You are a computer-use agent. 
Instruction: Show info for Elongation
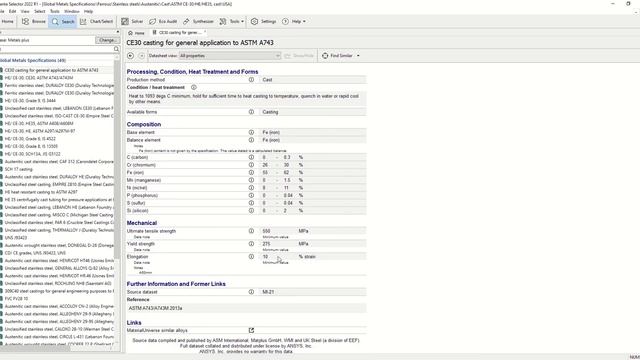251,257
